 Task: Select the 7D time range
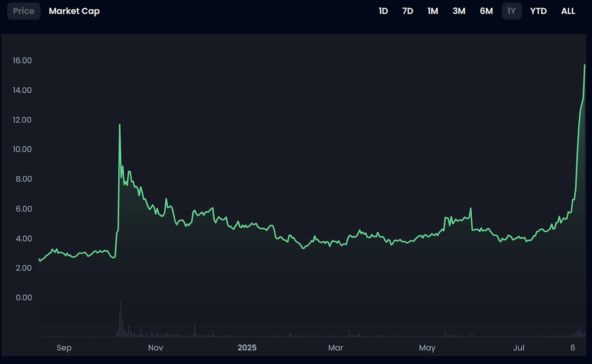coord(408,11)
